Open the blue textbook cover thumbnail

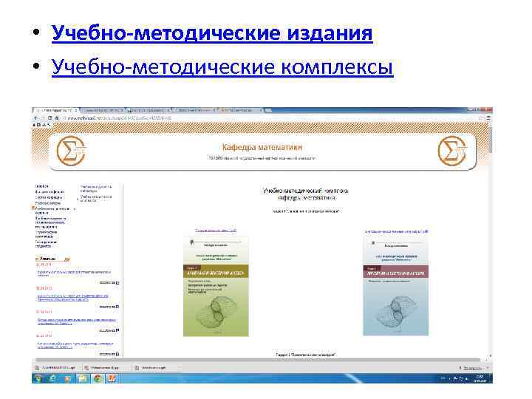click(x=395, y=287)
